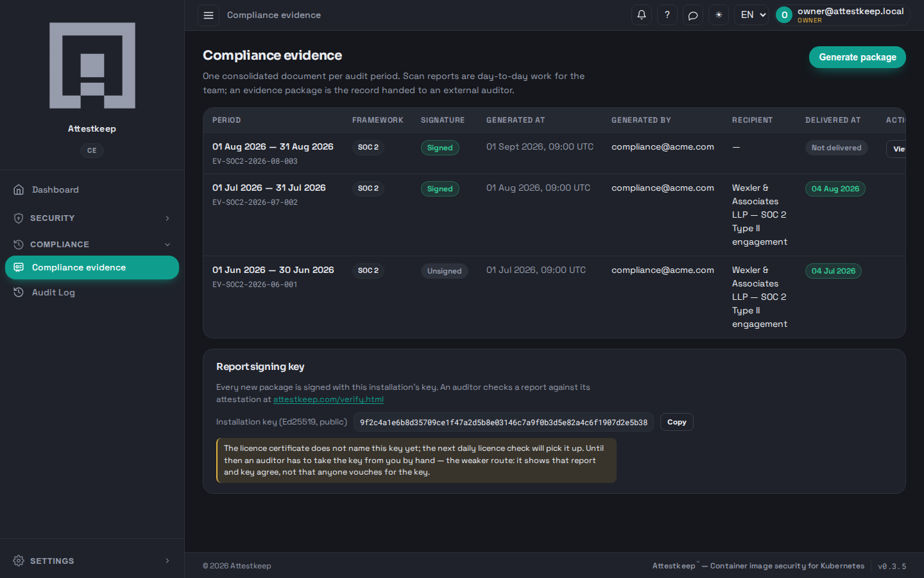Click 04 Jul 2026 delivered badge
The width and height of the screenshot is (924, 578).
pos(834,271)
